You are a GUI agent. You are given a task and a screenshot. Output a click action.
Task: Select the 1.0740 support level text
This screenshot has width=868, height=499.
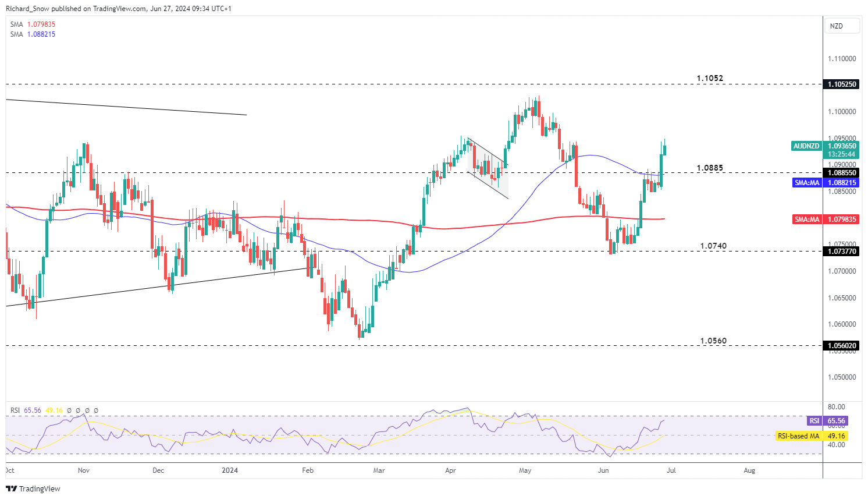tap(713, 246)
